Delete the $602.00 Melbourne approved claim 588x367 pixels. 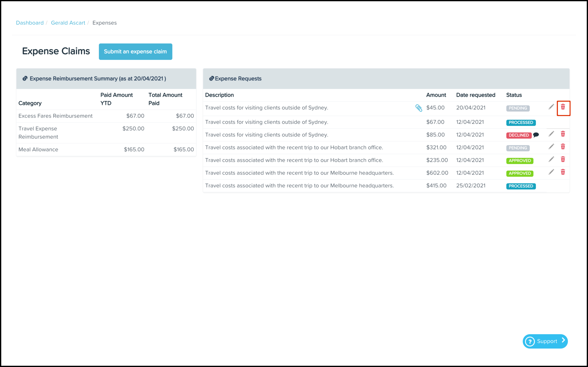(x=563, y=172)
